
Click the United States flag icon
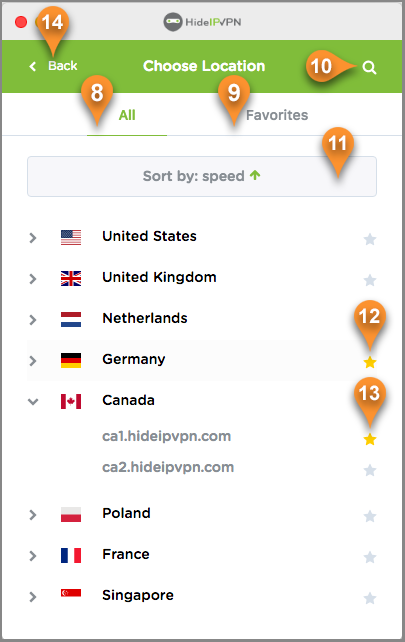pos(71,237)
